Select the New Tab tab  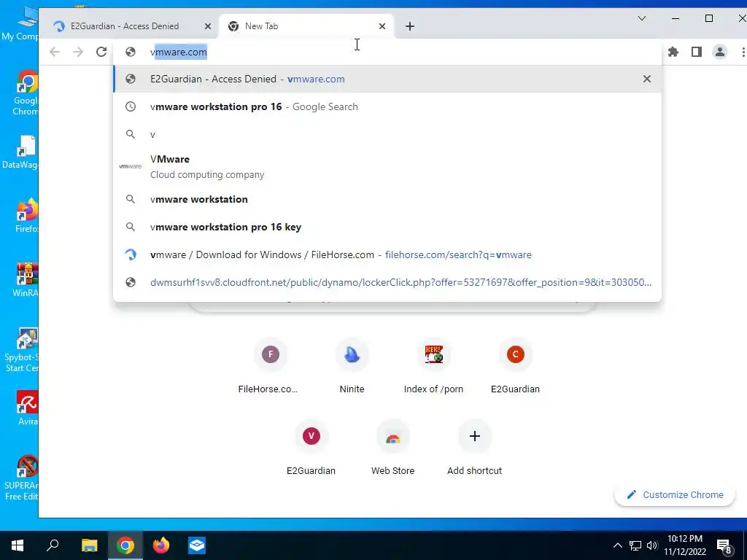pyautogui.click(x=306, y=26)
